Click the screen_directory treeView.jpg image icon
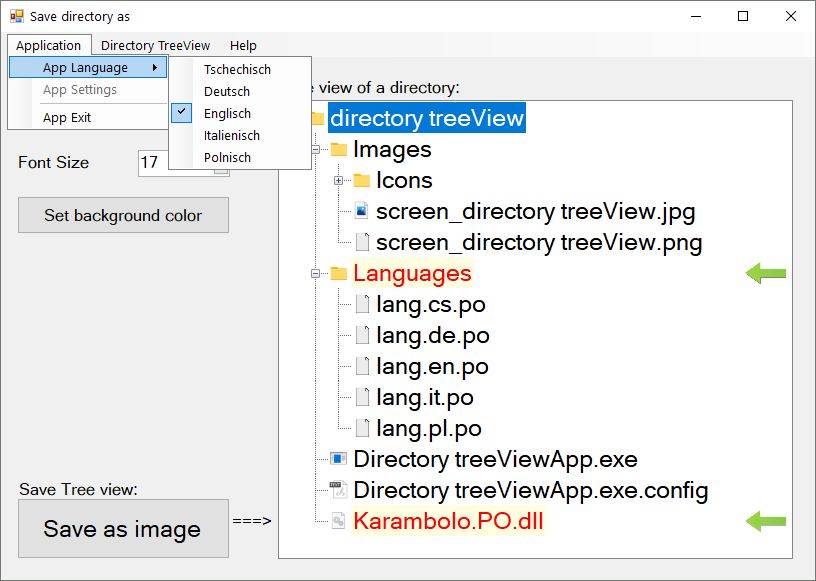This screenshot has width=816, height=581. 362,212
